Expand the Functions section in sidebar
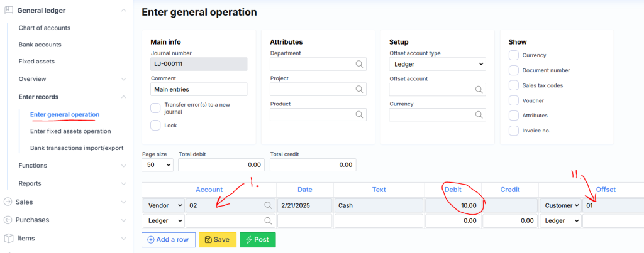644x253 pixels. (x=123, y=166)
